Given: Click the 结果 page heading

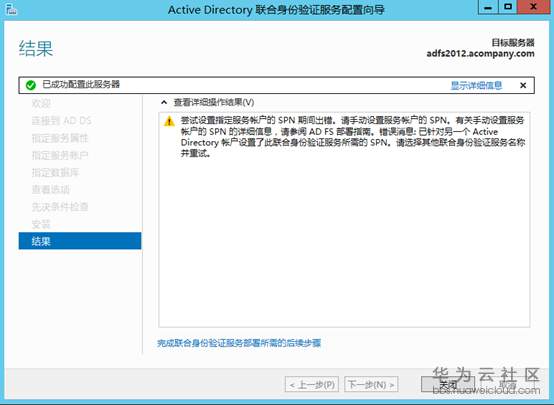Looking at the screenshot, I should coord(36,48).
